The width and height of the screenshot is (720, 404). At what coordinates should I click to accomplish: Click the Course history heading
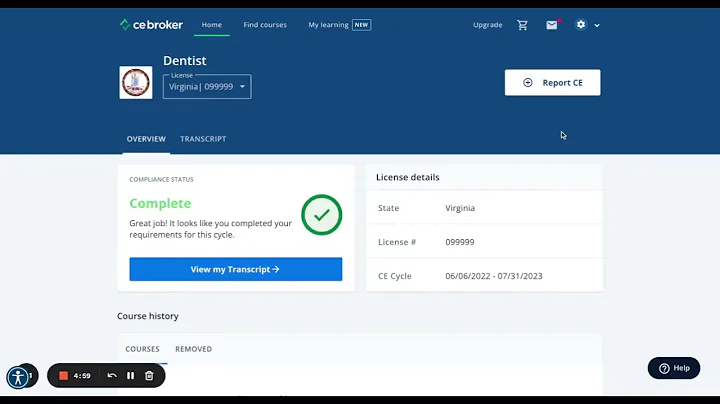point(148,316)
